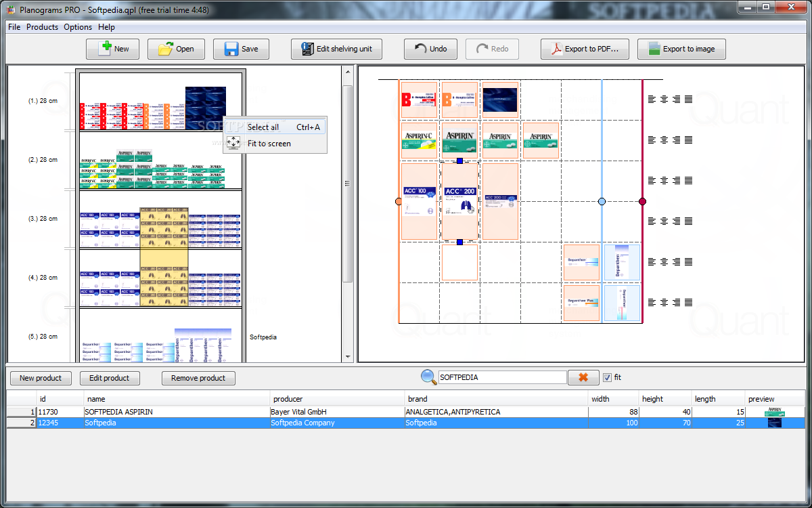Open the Help menu

coord(106,27)
